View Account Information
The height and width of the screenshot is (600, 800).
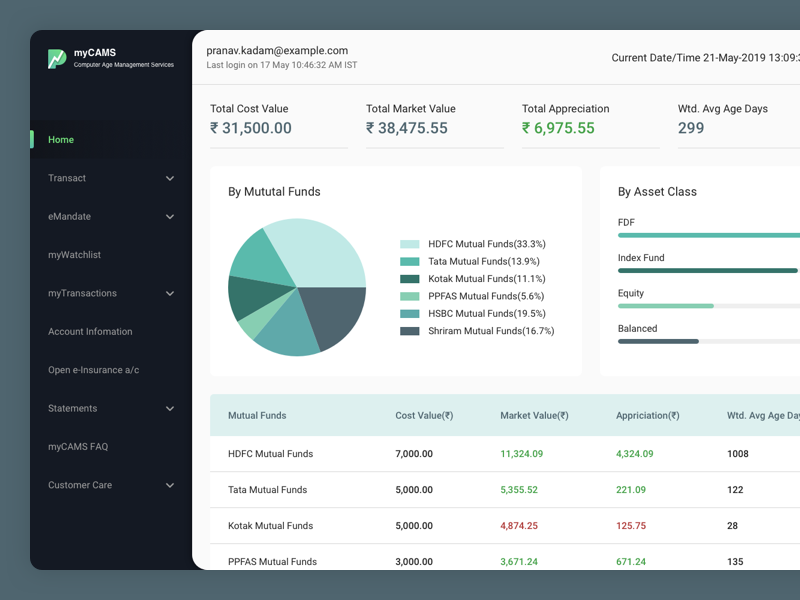pos(90,331)
